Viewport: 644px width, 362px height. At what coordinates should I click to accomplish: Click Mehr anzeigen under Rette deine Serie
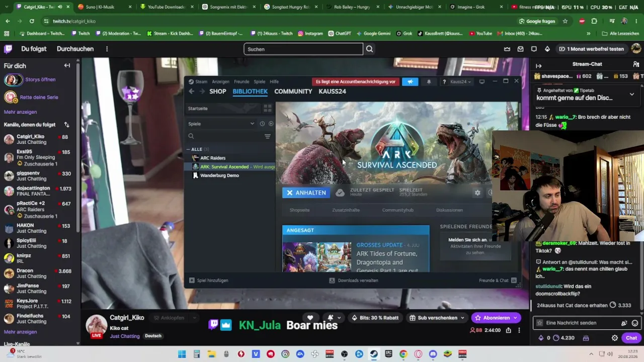pos(20,112)
